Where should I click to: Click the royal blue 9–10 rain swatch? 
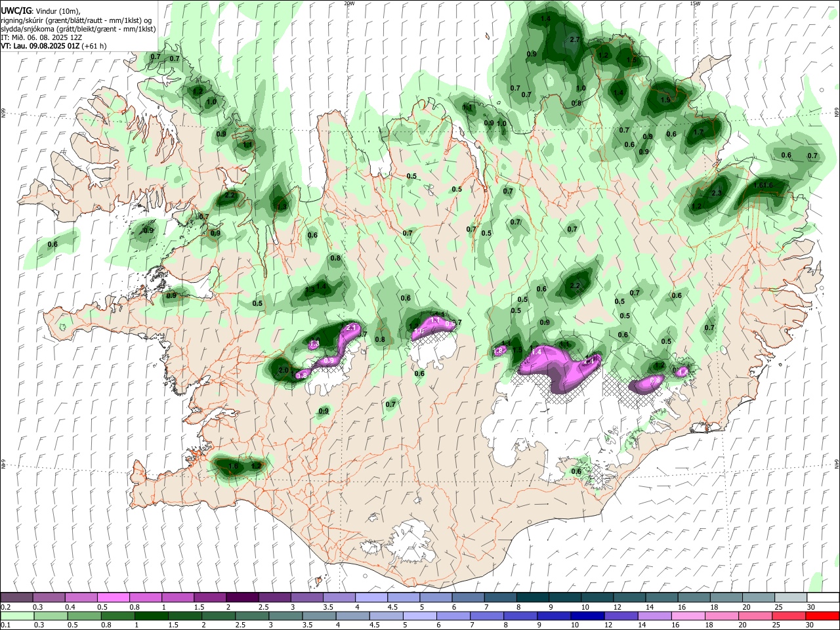click(553, 616)
